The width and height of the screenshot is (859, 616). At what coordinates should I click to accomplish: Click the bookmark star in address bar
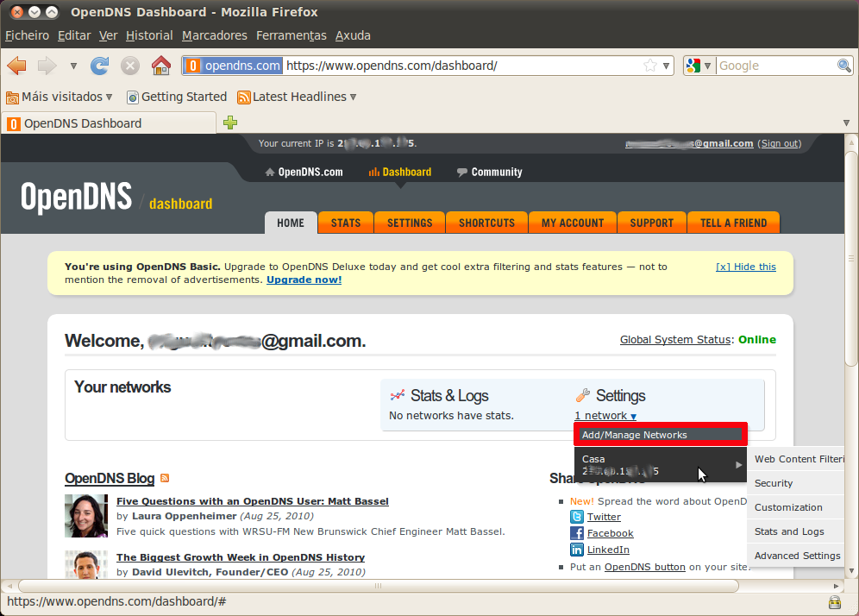pyautogui.click(x=650, y=66)
